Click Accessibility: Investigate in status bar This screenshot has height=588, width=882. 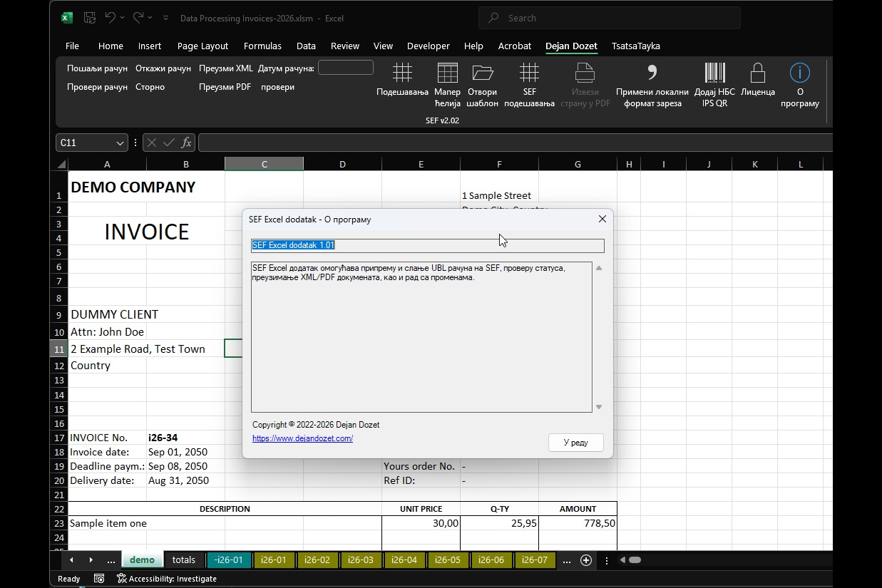pyautogui.click(x=167, y=579)
